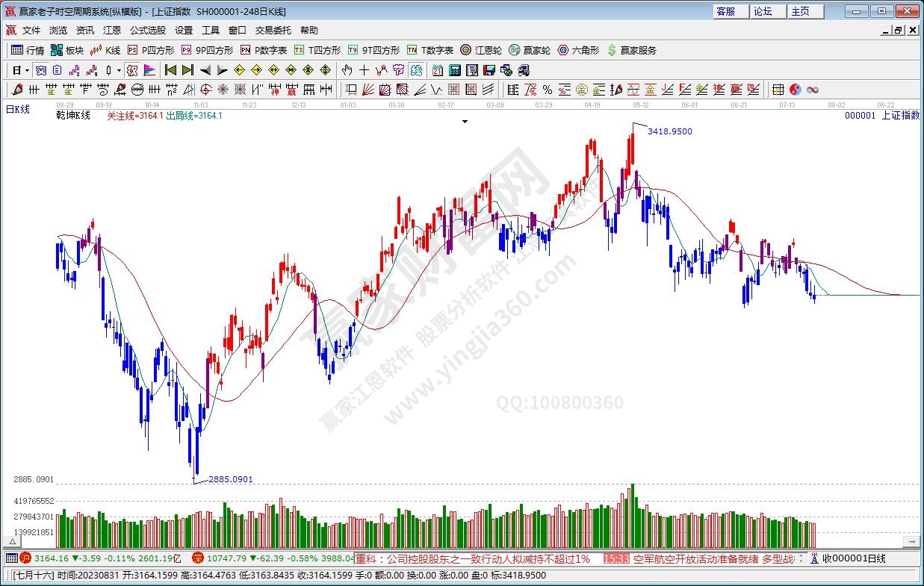Expand the small black triangle above chart
The width and height of the screenshot is (924, 586).
[x=465, y=121]
